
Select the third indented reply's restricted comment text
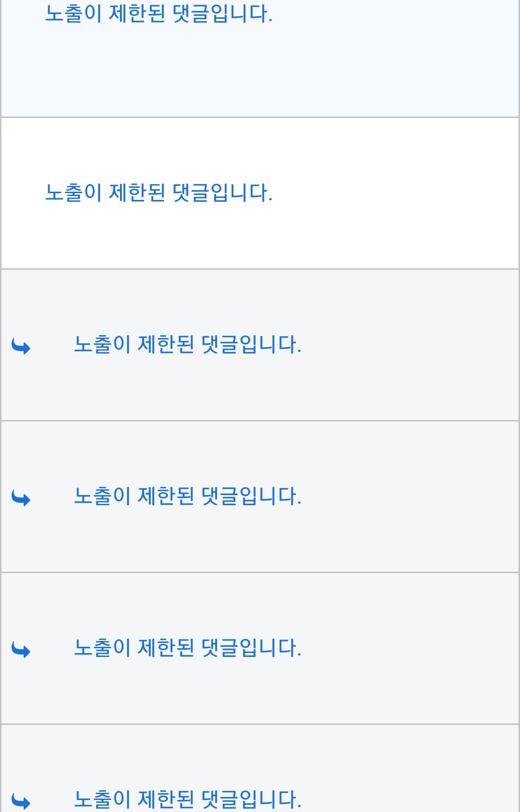187,648
